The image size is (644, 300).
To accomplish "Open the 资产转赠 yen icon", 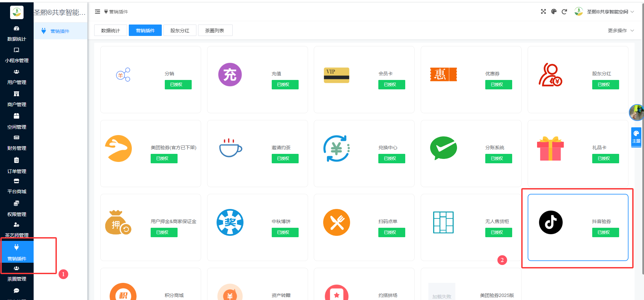I will pyautogui.click(x=230, y=292).
